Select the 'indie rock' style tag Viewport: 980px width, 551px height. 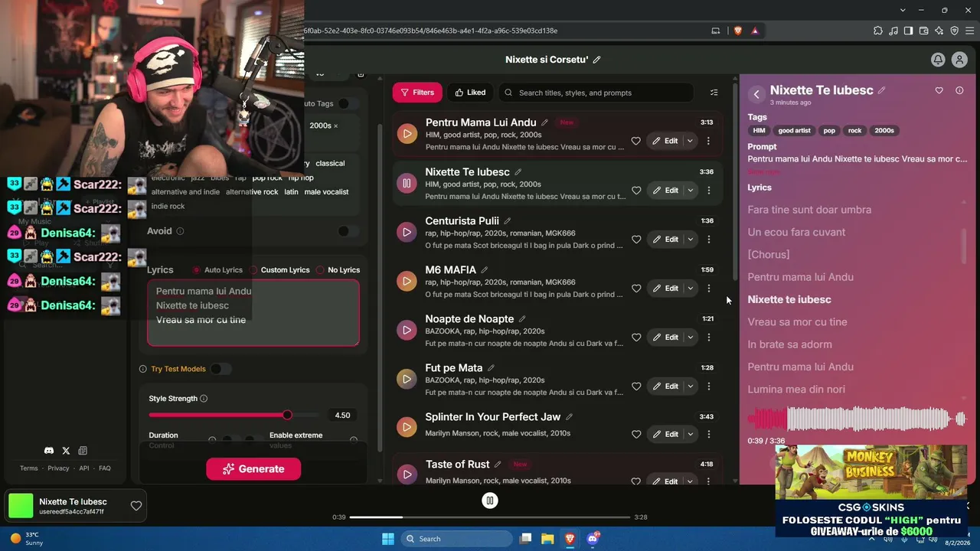[168, 206]
